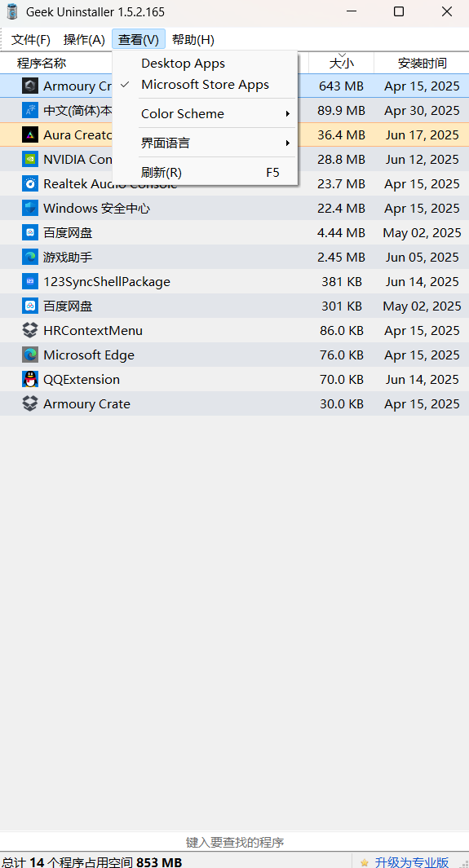469x868 pixels.
Task: Close the 查看(V) menu
Action: [139, 40]
